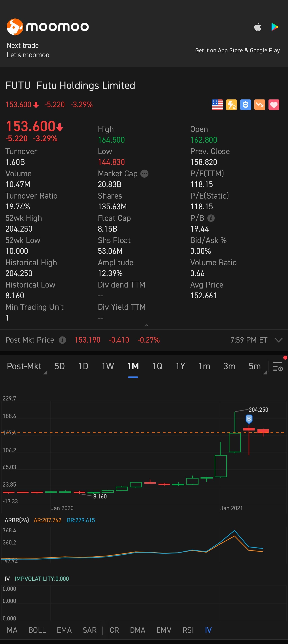Tap the High value 164.500
Viewport: 288px width, 644px height.
pyautogui.click(x=111, y=140)
